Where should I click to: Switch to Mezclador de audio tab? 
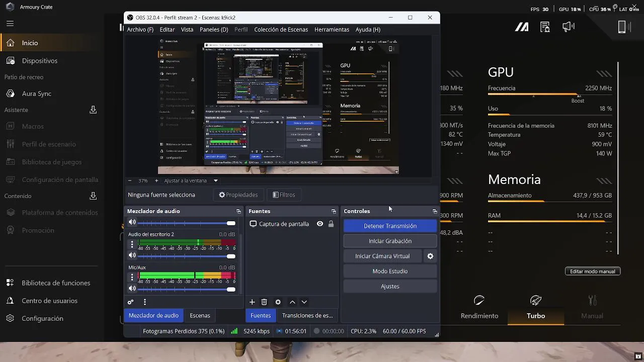[x=153, y=316]
